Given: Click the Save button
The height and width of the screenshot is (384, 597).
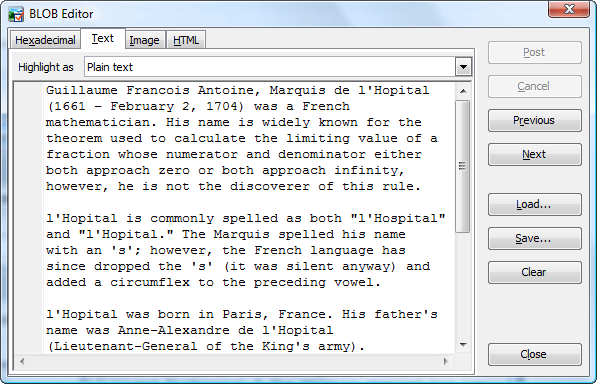Looking at the screenshot, I should 535,238.
